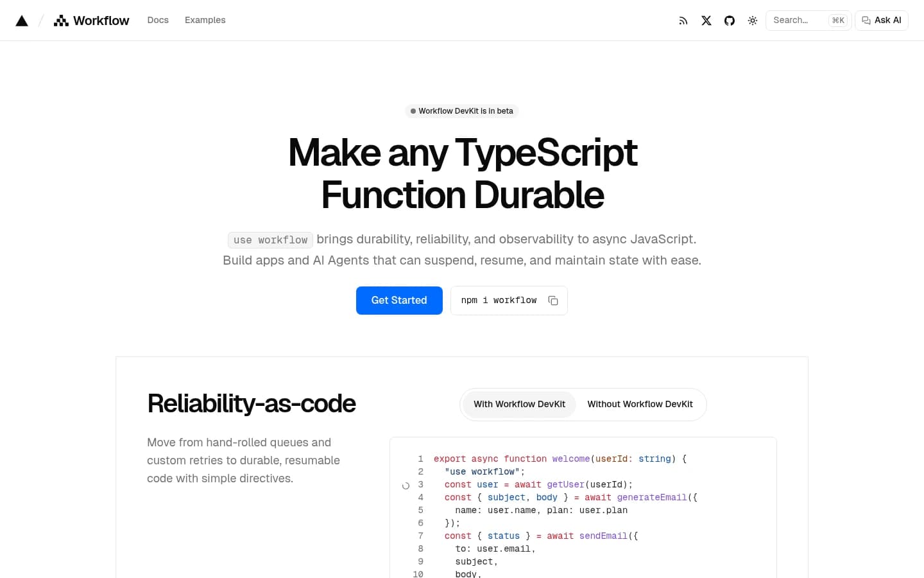Screen dimensions: 924x578
Task: Click the Get Started button
Action: [399, 300]
